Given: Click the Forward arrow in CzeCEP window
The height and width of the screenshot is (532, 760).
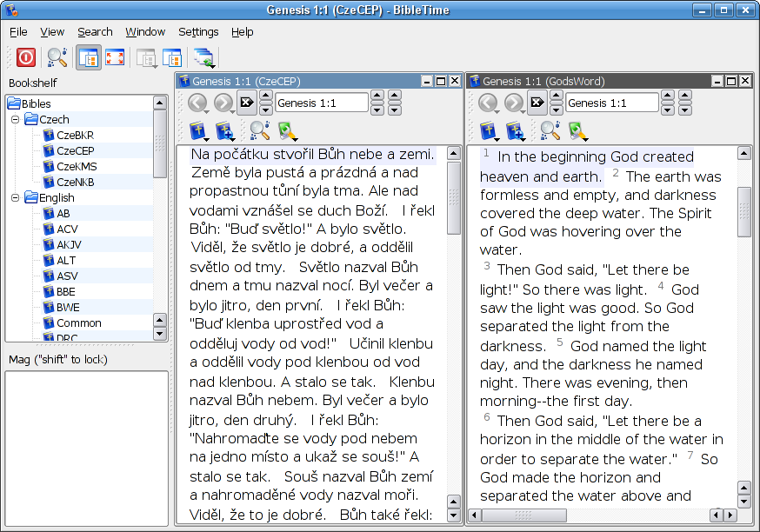Looking at the screenshot, I should coord(223,103).
